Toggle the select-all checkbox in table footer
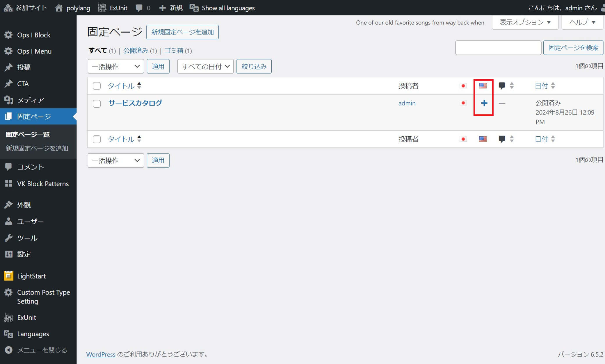This screenshot has height=364, width=605. 97,139
